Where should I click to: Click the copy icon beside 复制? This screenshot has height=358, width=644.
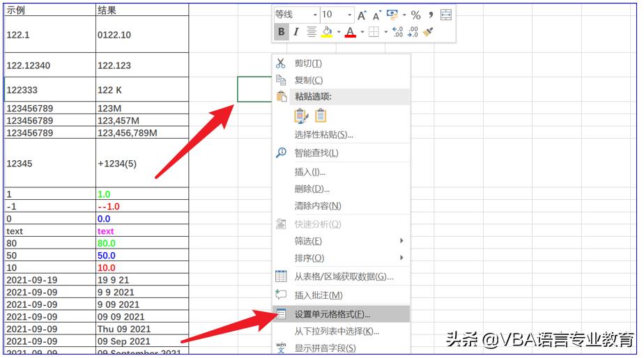point(281,79)
